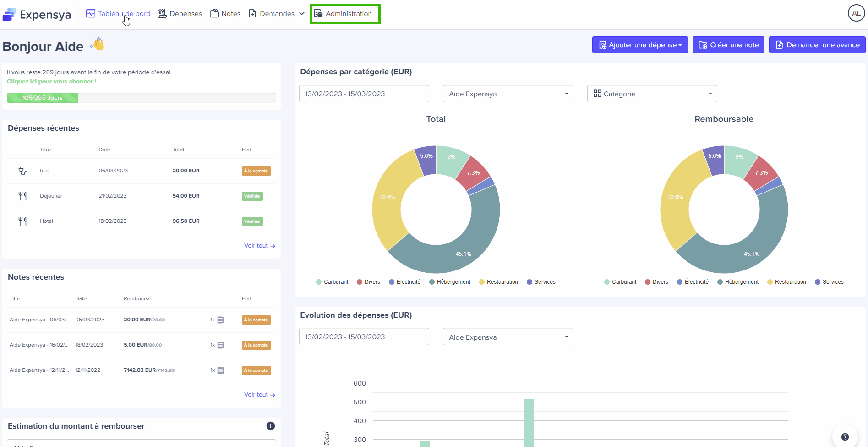Click À la compta badge of the 06/03/2023 note
The image size is (868, 447).
coord(256,320)
